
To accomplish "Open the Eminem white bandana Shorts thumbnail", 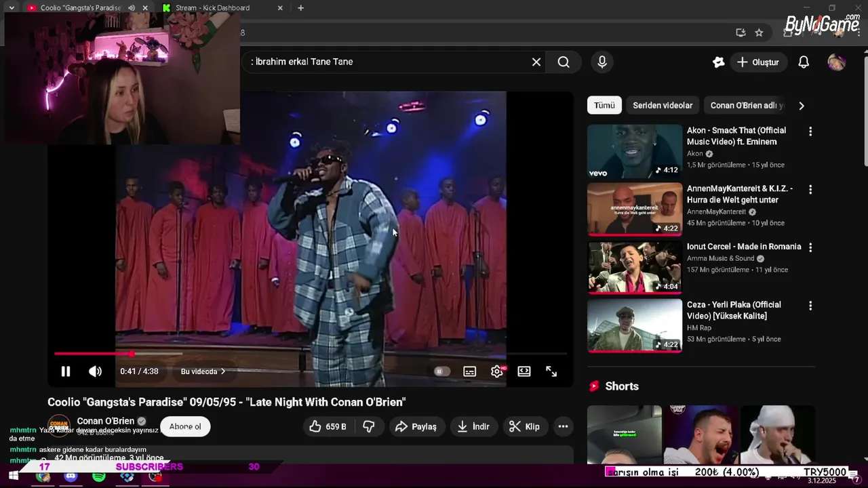I will tap(778, 434).
